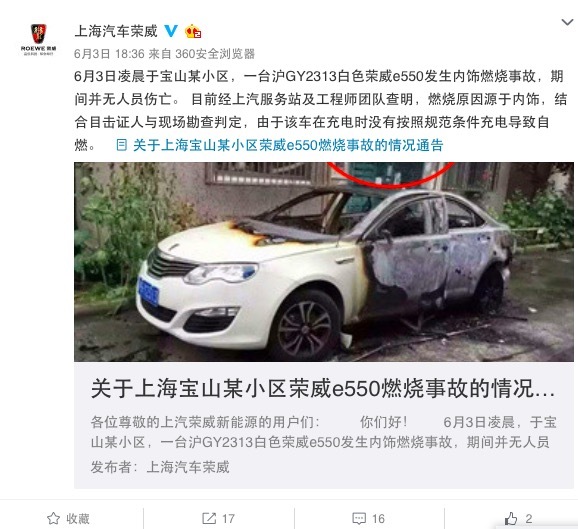This screenshot has height=529, width=578.
Task: Click the repost share arrow icon
Action: pyautogui.click(x=209, y=518)
